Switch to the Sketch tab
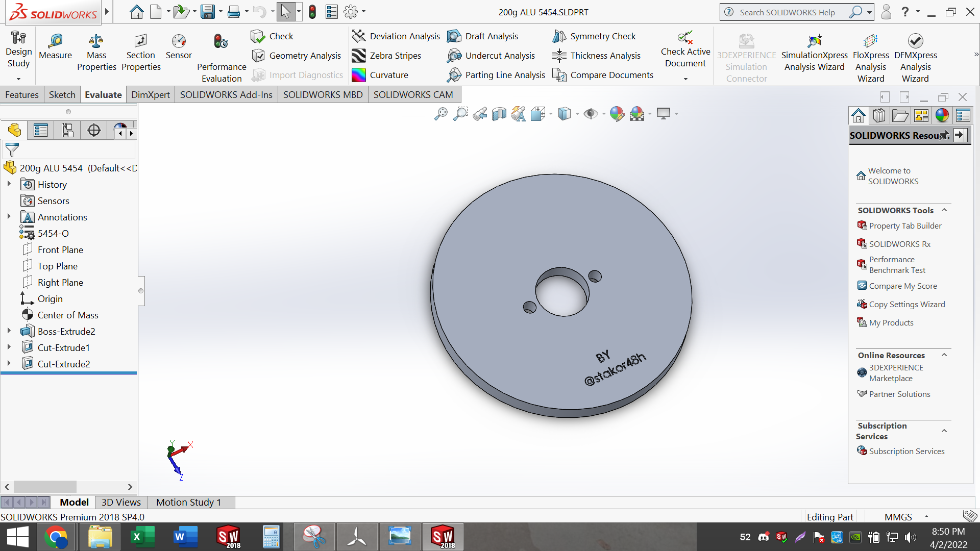Viewport: 980px width, 551px height. (62, 95)
